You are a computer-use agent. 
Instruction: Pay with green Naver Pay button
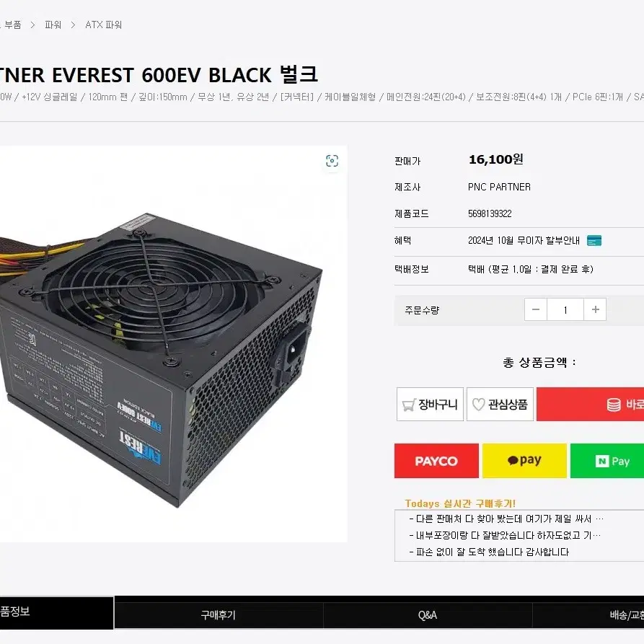(x=607, y=461)
